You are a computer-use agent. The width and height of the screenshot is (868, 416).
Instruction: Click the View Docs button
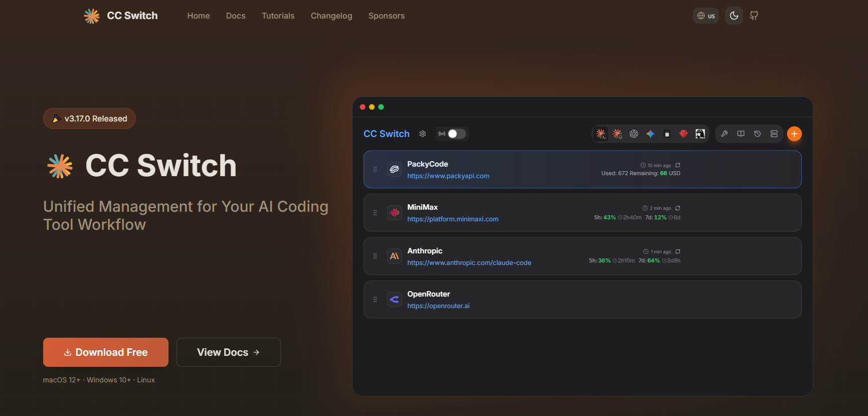pyautogui.click(x=229, y=352)
